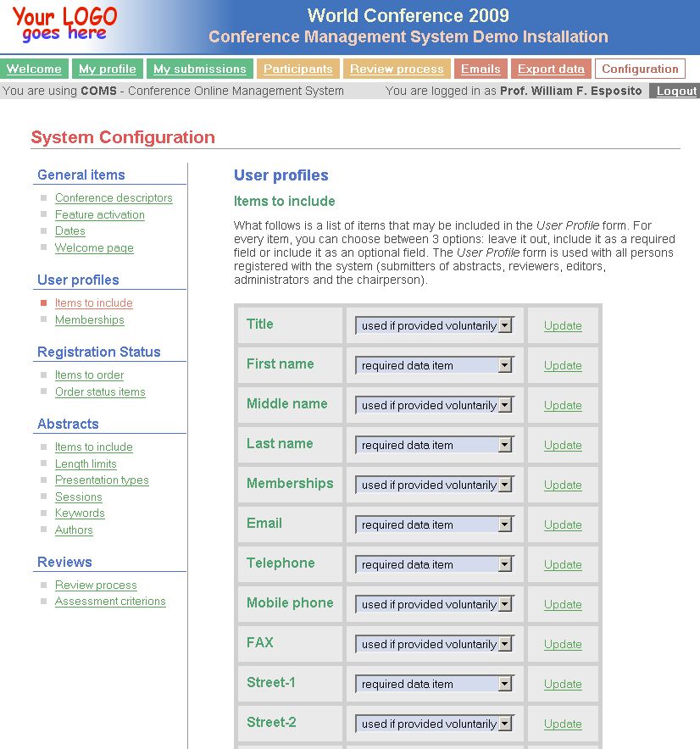Image resolution: width=700 pixels, height=749 pixels.
Task: Expand the Middle name dropdown
Action: coord(435,405)
